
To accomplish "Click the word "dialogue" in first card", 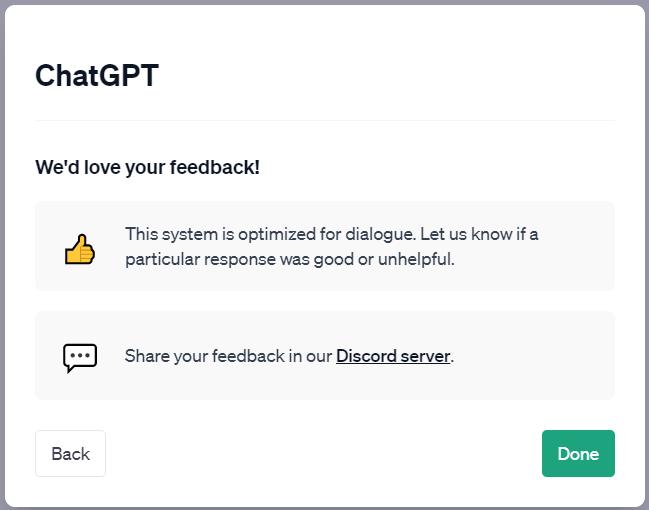I will point(377,234).
